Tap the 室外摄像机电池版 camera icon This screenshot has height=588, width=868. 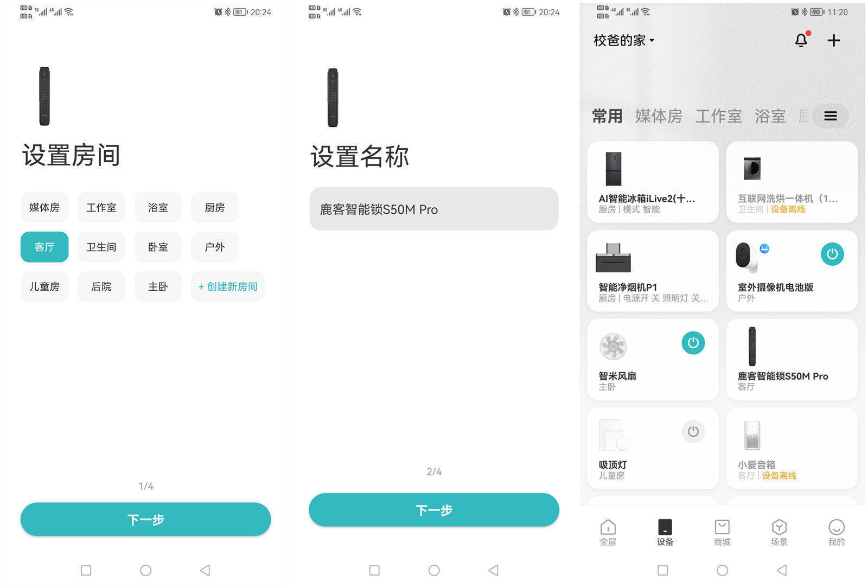(x=746, y=258)
